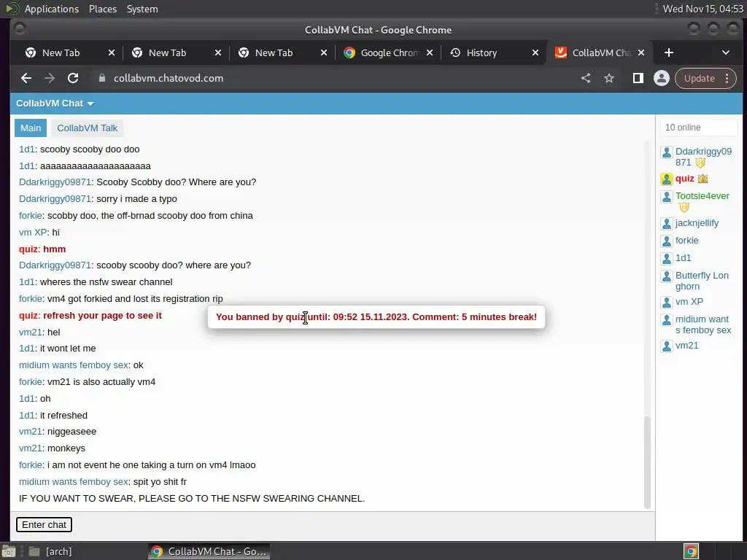Click forkie's avatar in online list
Viewport: 747px width, 560px height.
coord(667,241)
